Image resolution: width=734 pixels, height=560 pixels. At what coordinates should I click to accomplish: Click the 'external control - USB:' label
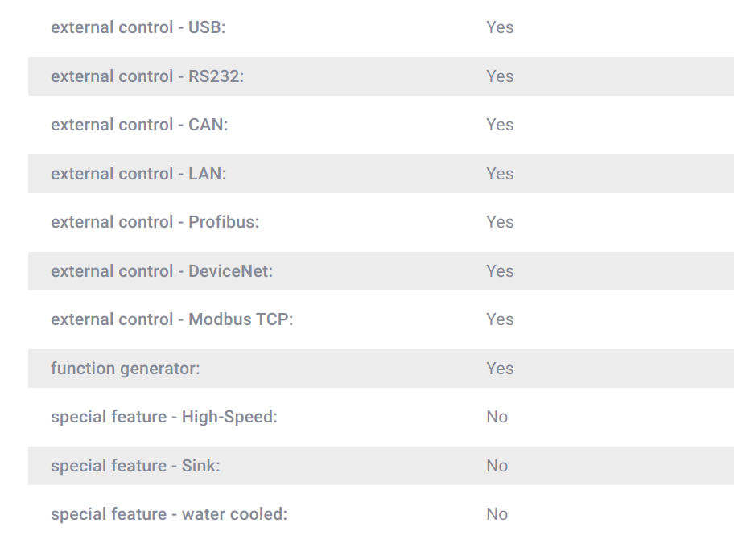(138, 27)
